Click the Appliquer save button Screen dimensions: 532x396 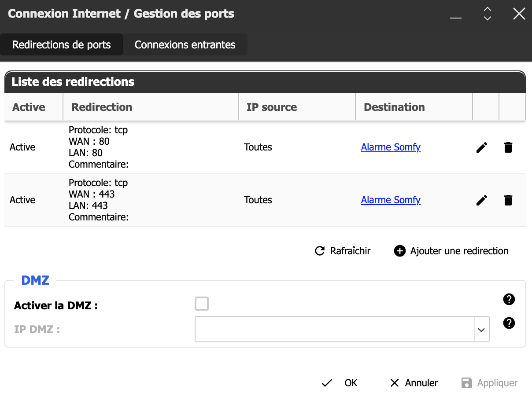click(x=489, y=383)
